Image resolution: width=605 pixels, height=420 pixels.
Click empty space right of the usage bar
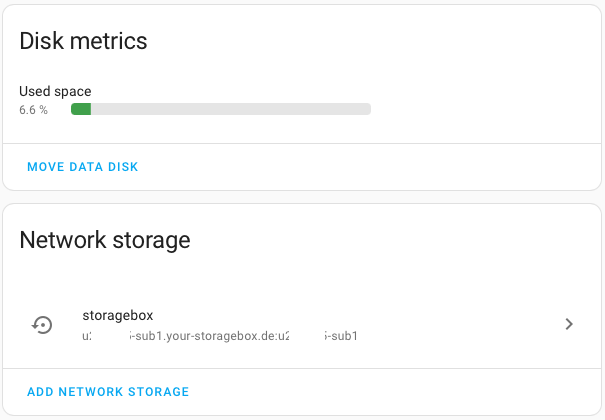click(x=480, y=109)
